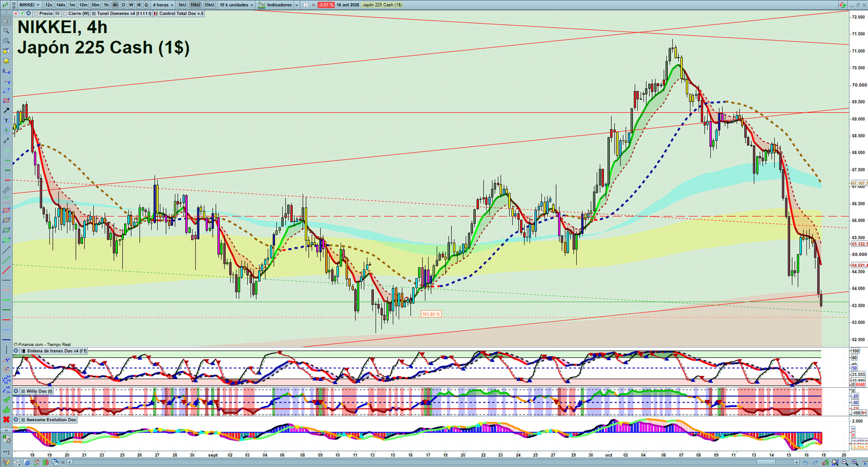Toggle the Cierre (W) checkbox
Screen dimensions: 868x467
point(65,13)
